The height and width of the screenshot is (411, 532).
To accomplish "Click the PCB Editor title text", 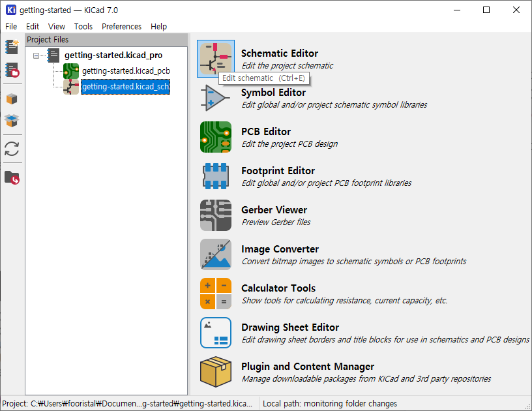I will (266, 131).
